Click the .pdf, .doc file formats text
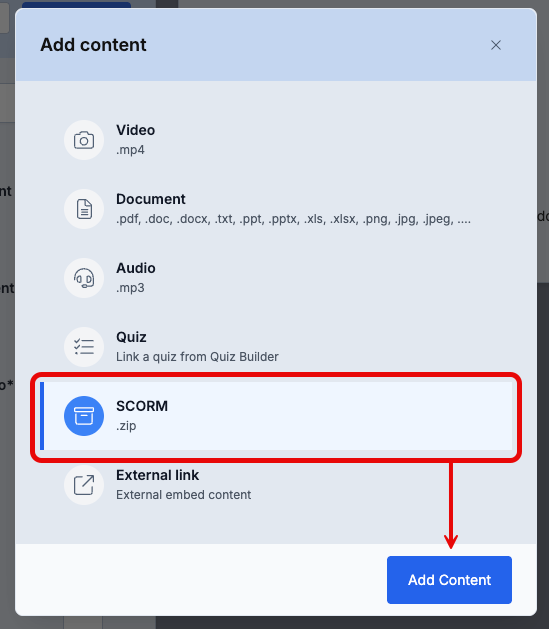Viewport: 549px width, 629px height. [294, 219]
